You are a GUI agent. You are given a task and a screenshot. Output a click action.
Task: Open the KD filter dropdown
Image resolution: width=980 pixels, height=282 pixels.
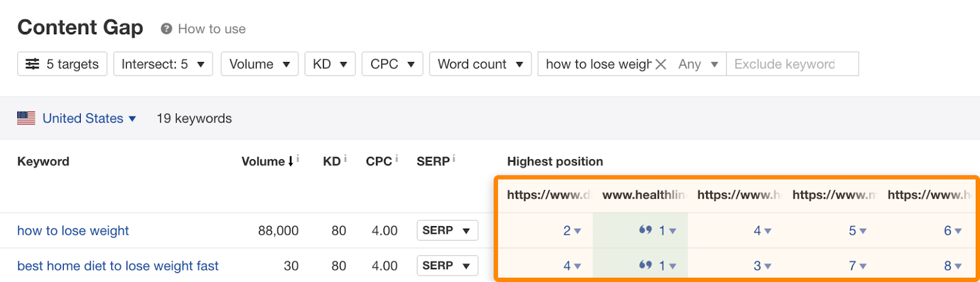pyautogui.click(x=330, y=64)
